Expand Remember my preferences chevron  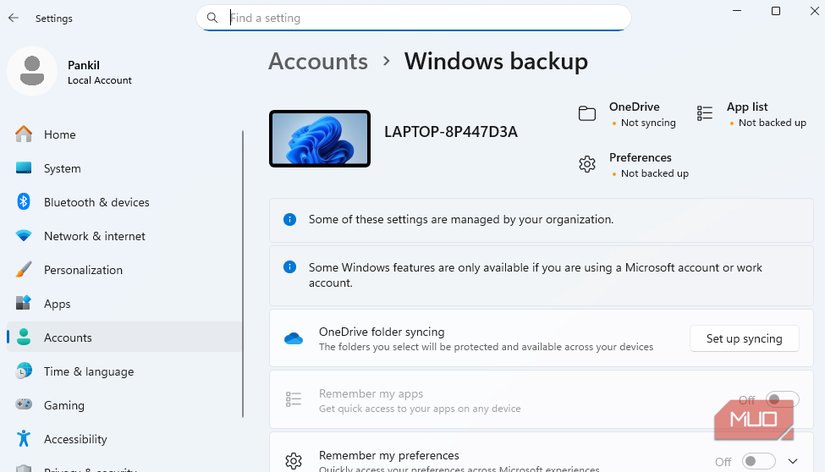coord(794,461)
